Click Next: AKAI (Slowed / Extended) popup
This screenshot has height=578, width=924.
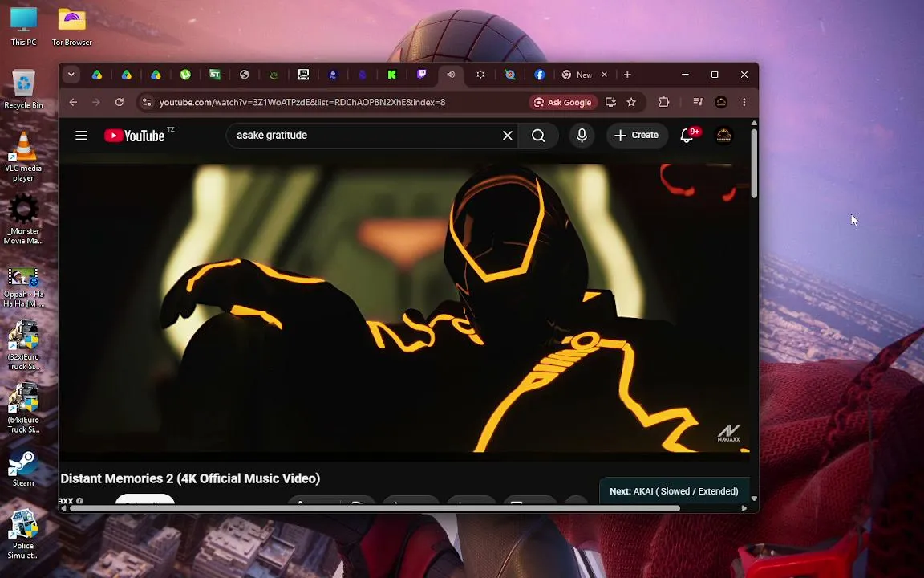click(x=674, y=491)
